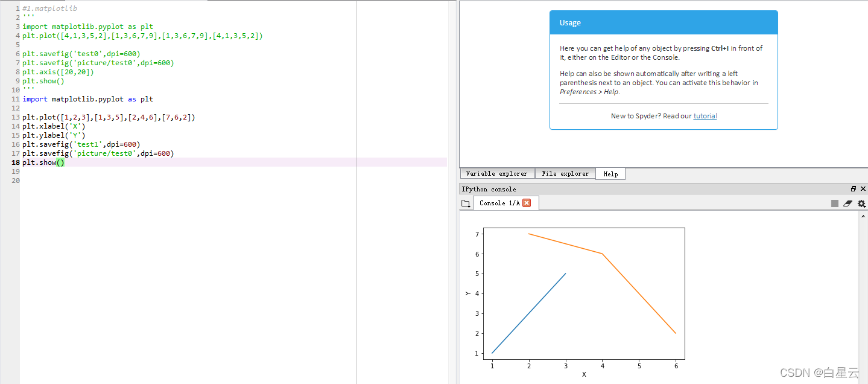Click the Usage header in the Help pane
Screen dimensions: 868x384
(x=664, y=22)
